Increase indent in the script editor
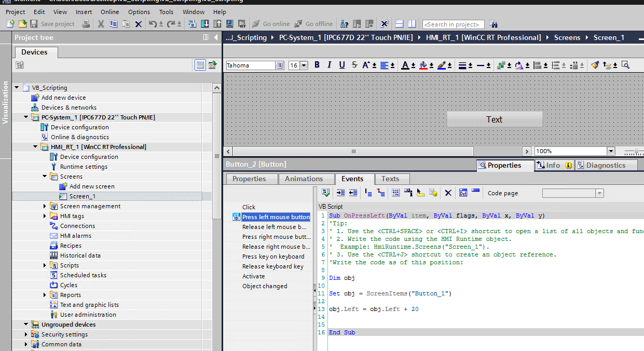This screenshot has height=351, width=644. (x=341, y=193)
